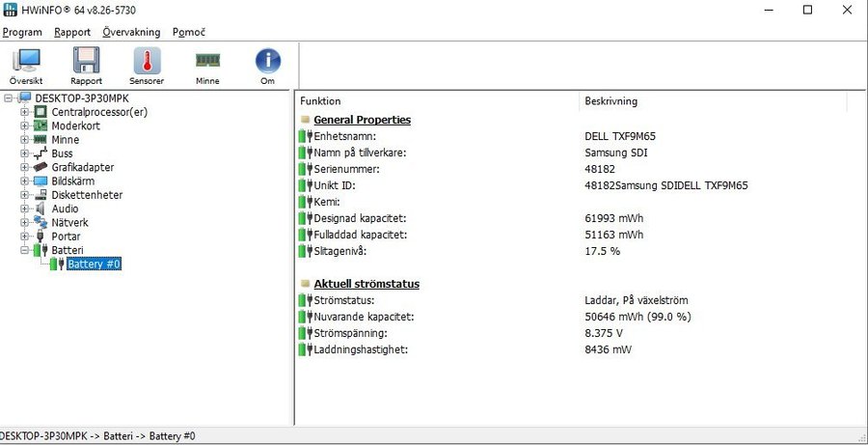
Task: Click the status bar path text
Action: pyautogui.click(x=98, y=436)
